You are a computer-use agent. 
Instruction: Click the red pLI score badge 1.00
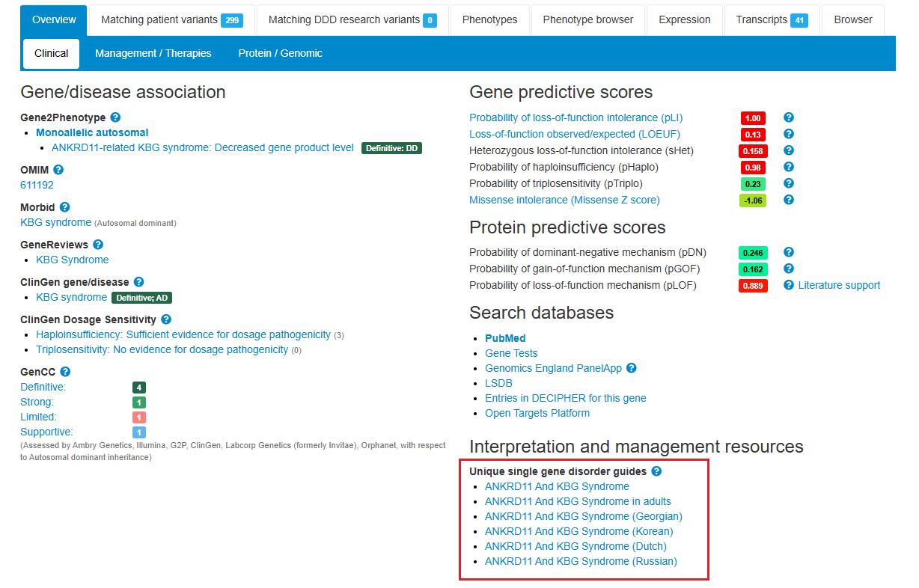753,118
